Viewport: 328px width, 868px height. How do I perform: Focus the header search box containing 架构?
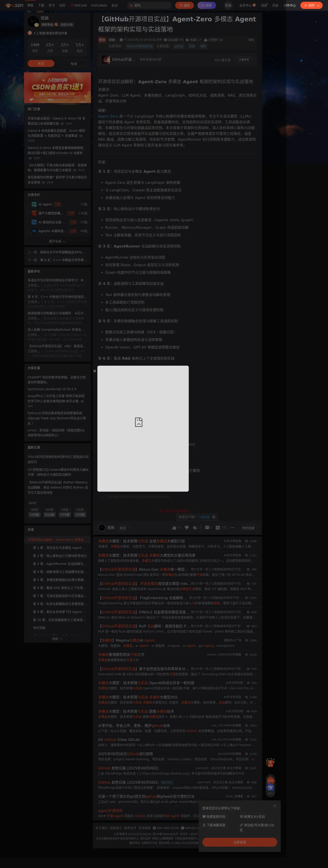coord(150,5)
